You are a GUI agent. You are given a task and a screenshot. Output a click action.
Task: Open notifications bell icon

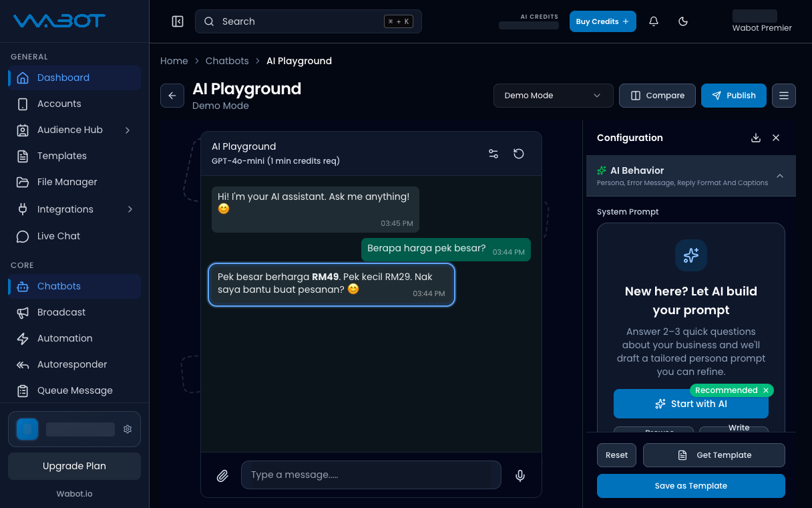654,21
